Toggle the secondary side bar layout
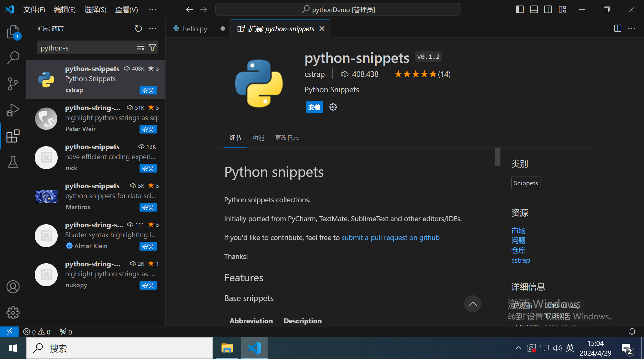The image size is (644, 359). [x=548, y=10]
